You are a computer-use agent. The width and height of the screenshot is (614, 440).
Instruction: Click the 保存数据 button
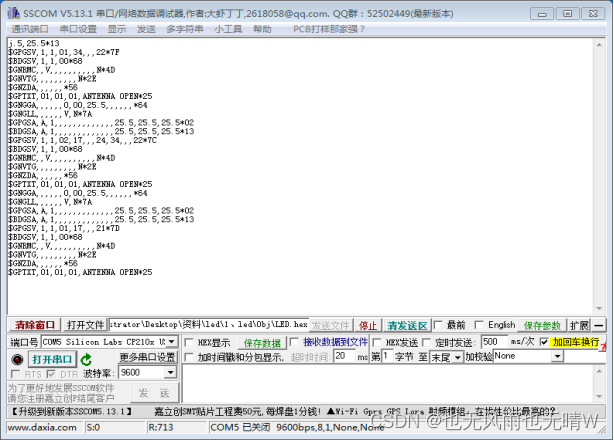[262, 343]
